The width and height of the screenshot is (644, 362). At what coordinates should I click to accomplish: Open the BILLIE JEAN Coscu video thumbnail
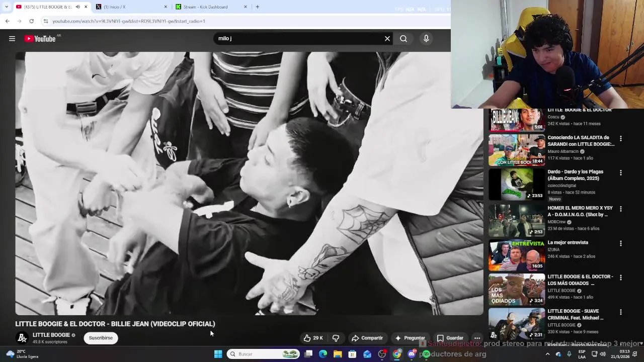[517, 120]
